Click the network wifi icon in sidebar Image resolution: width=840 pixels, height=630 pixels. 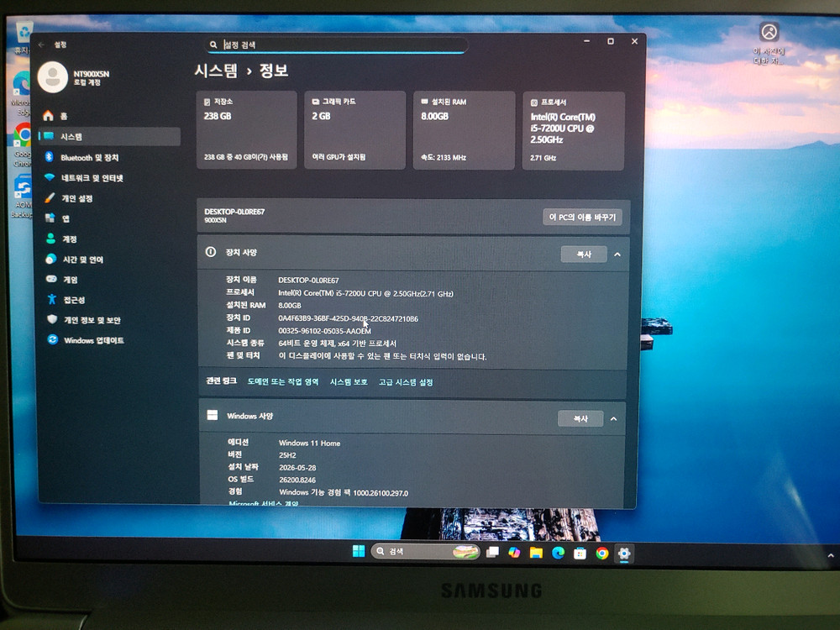(x=50, y=177)
